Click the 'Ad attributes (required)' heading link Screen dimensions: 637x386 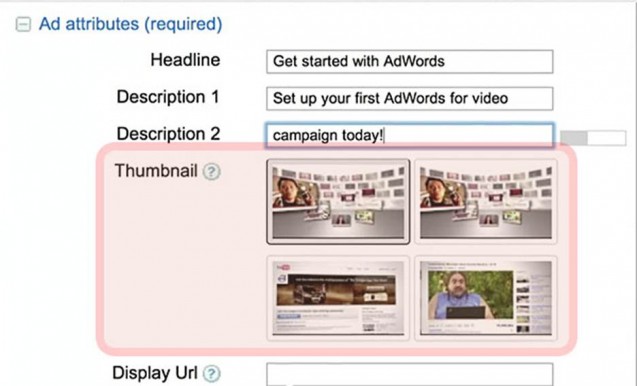[130, 24]
